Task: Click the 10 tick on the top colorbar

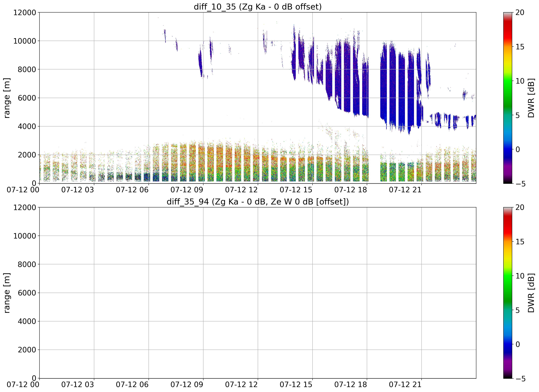Action: [520, 81]
